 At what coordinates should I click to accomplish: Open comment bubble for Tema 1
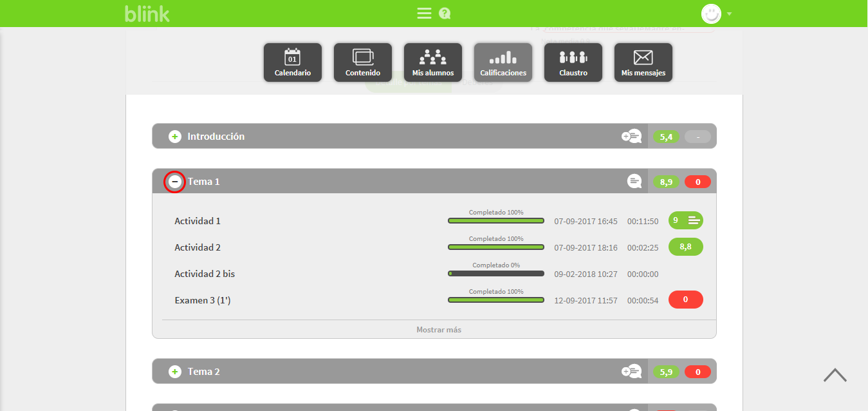(x=634, y=182)
